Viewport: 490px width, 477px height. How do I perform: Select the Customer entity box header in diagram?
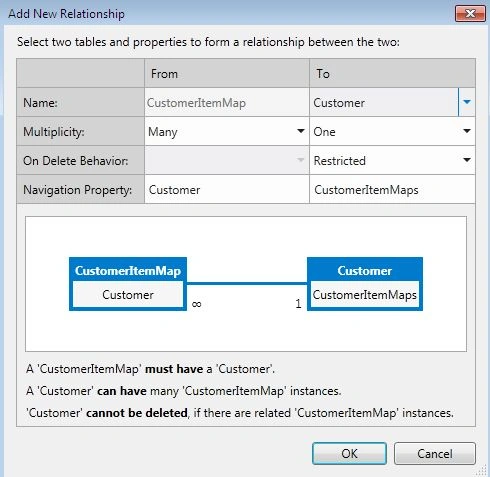[365, 270]
